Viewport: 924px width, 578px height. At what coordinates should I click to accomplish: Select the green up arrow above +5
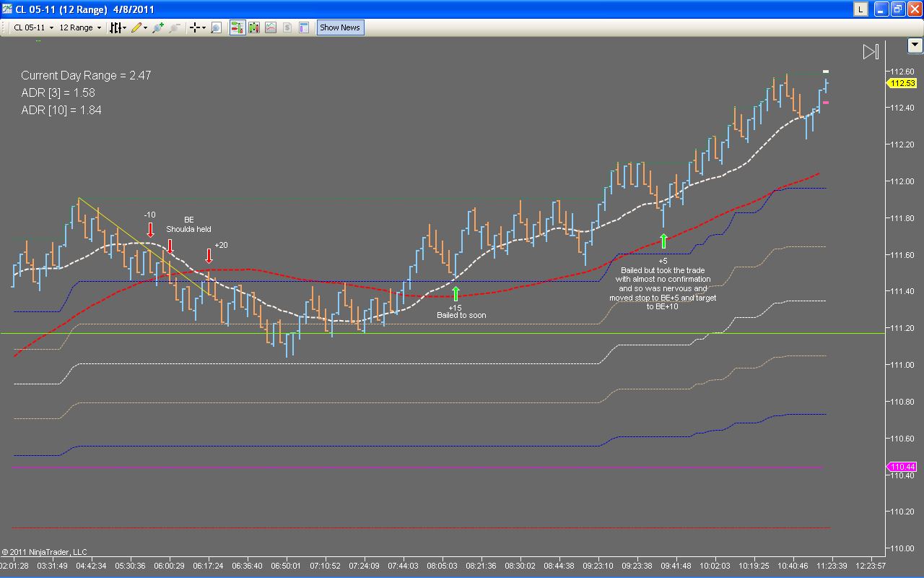[x=663, y=241]
